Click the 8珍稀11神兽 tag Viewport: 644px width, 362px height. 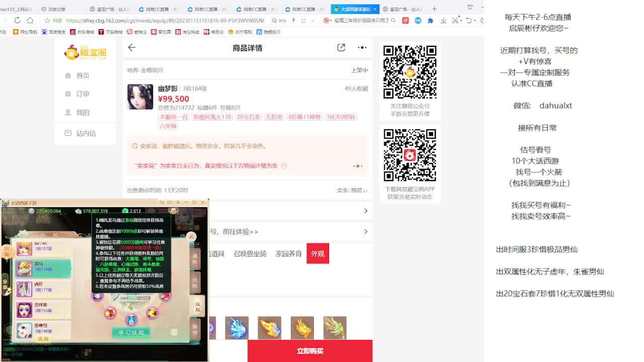point(304,117)
